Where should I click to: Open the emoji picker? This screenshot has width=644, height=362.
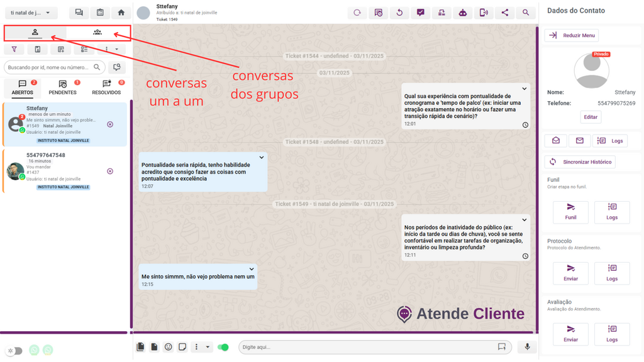168,347
